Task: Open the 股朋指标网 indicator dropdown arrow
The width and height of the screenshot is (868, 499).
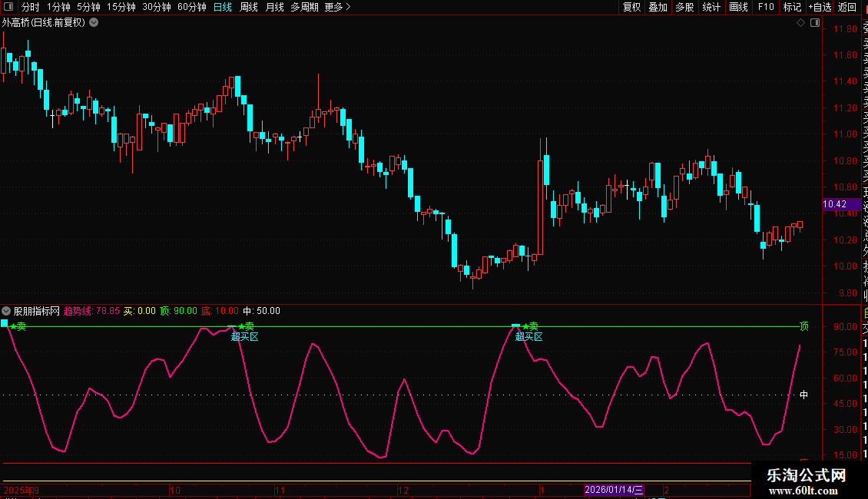Action: 6,311
